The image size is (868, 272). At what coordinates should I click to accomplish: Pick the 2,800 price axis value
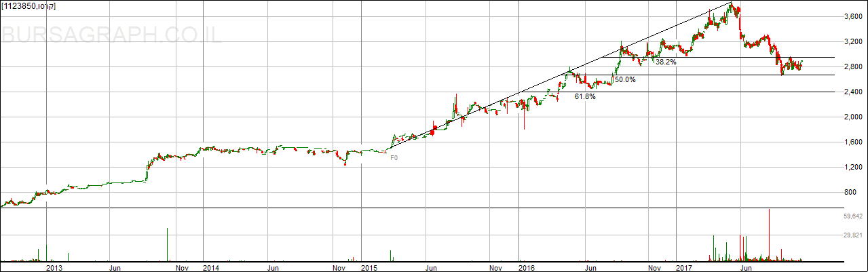(x=850, y=66)
